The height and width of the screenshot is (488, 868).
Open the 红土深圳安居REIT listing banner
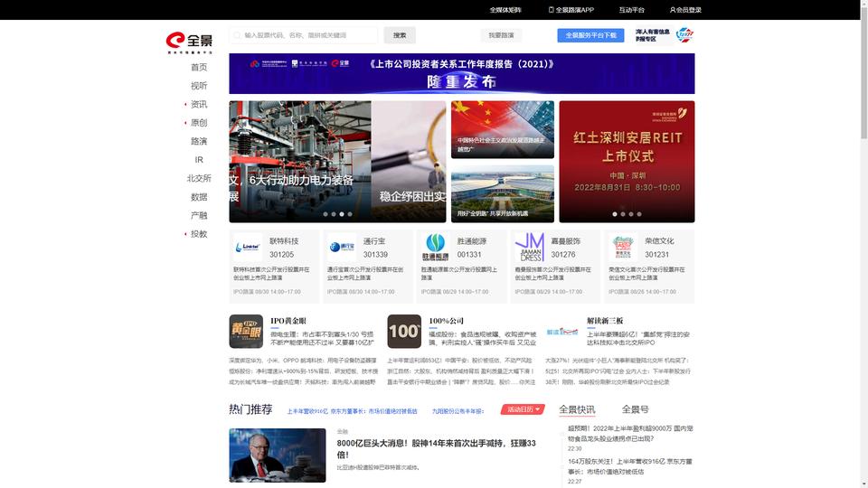[627, 162]
